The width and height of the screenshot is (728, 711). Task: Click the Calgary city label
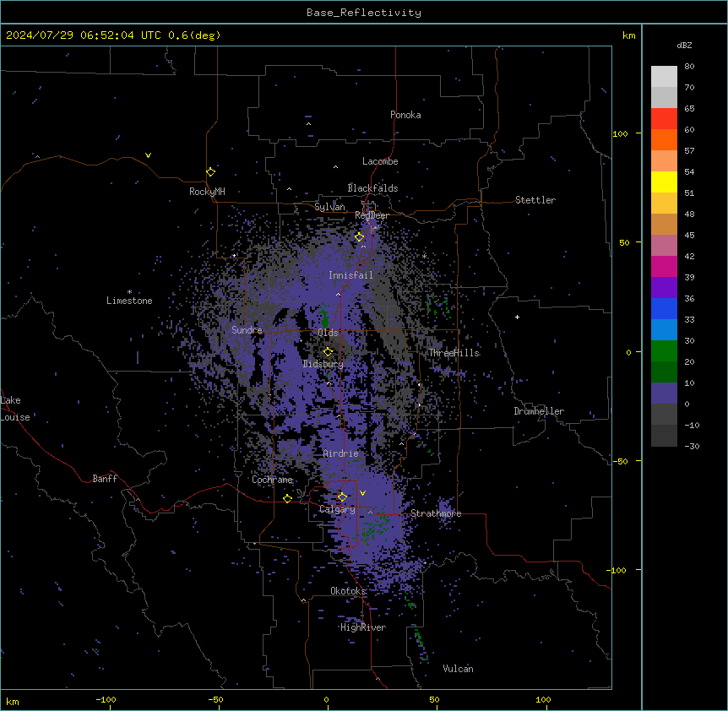(337, 509)
